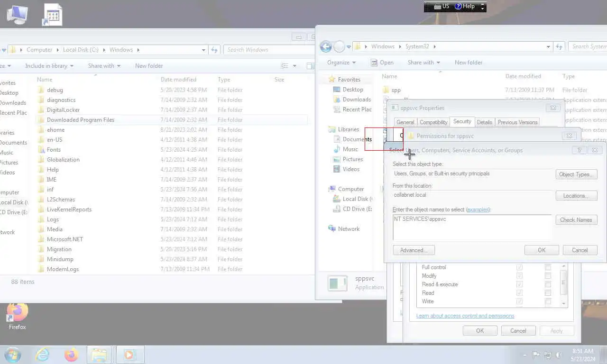The image size is (607, 364).
Task: Toggle Allow checkbox for Modify
Action: pyautogui.click(x=519, y=276)
